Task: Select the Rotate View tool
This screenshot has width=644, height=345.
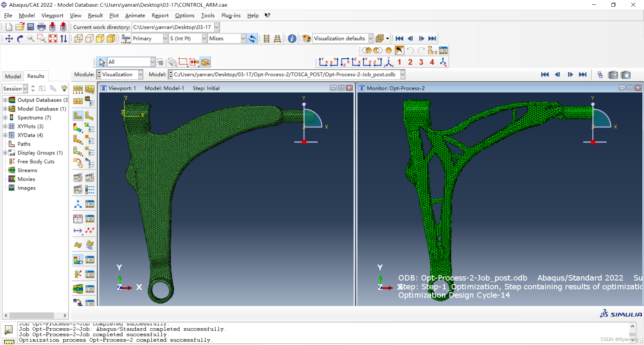Action: 20,39
